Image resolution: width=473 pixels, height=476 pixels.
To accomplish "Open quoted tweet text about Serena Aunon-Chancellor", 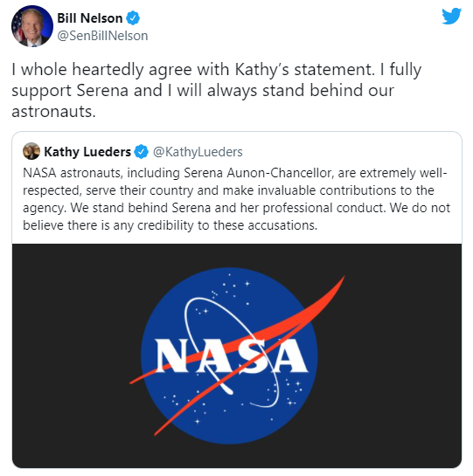I will pyautogui.click(x=236, y=199).
